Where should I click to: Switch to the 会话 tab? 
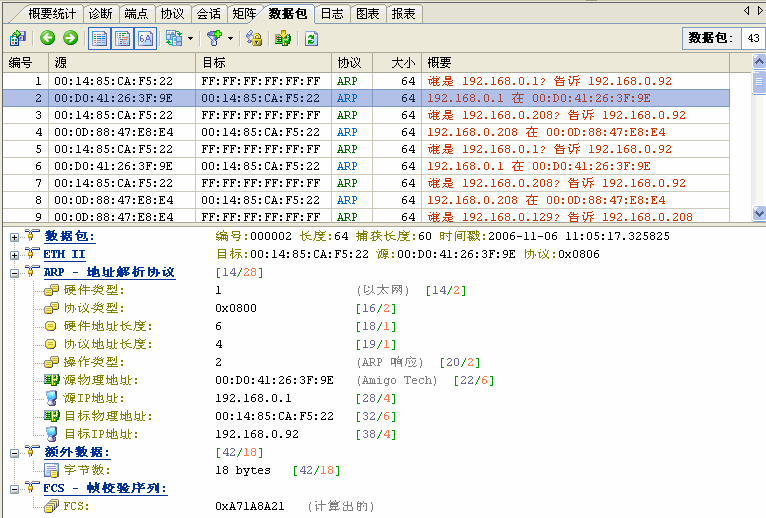[208, 14]
